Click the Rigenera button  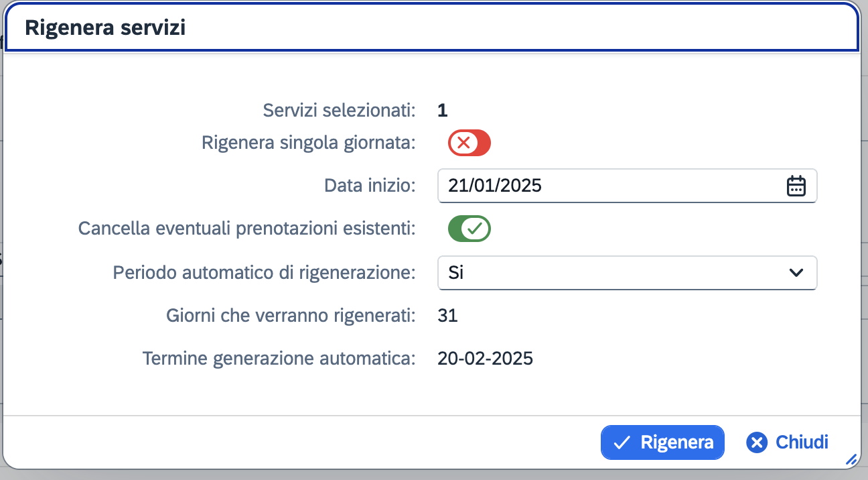tap(662, 442)
